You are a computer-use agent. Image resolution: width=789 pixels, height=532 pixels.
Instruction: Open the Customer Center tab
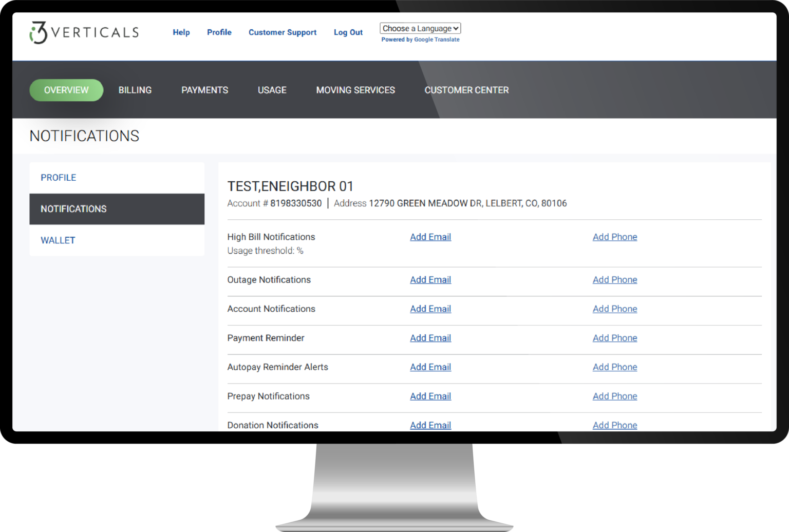tap(466, 90)
